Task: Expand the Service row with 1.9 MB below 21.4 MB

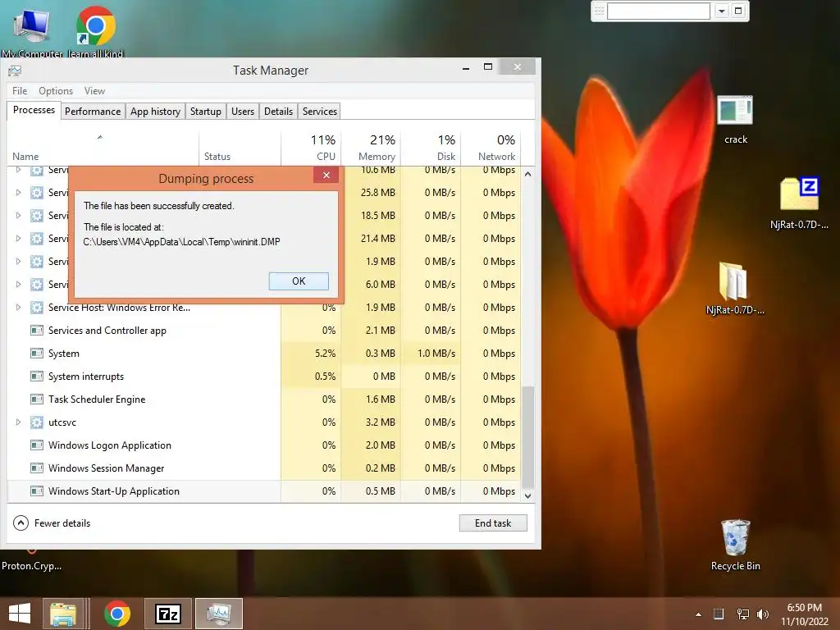Action: [x=18, y=262]
